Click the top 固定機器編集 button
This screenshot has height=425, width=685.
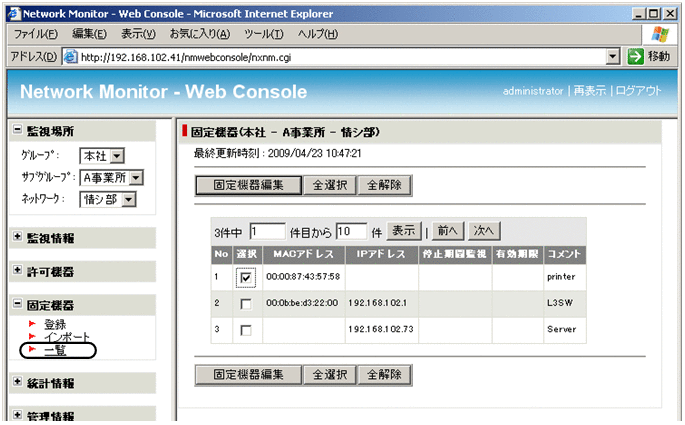coord(248,185)
